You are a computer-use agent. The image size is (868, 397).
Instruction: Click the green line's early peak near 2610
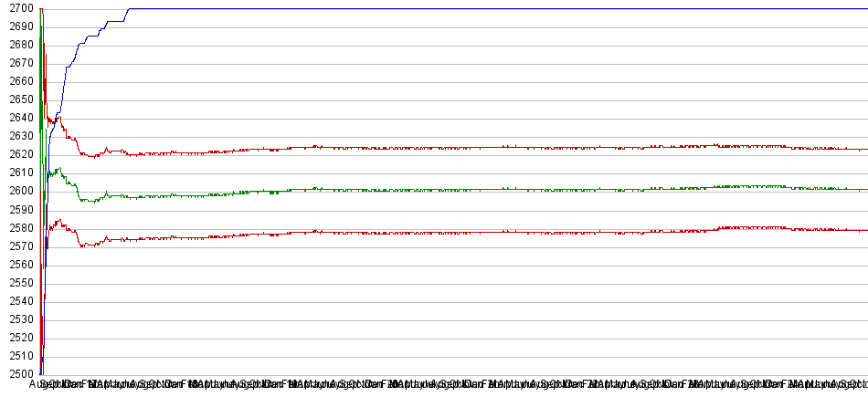58,169
